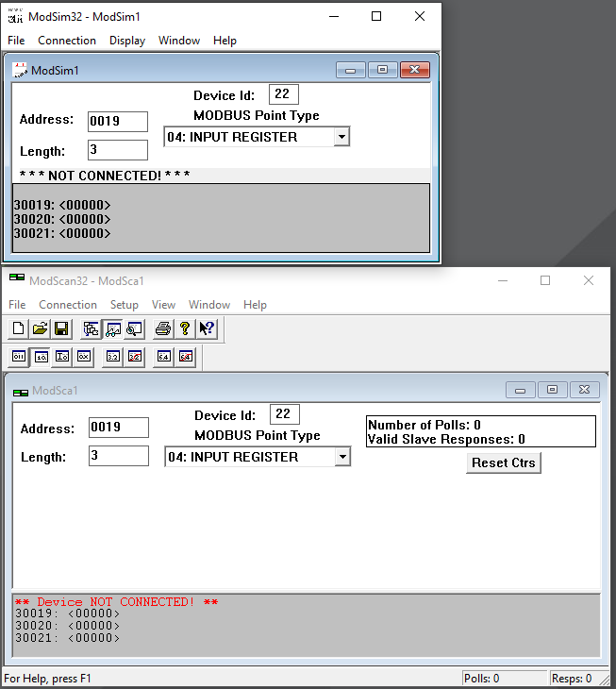Click Address field in ModSim1

[x=118, y=121]
